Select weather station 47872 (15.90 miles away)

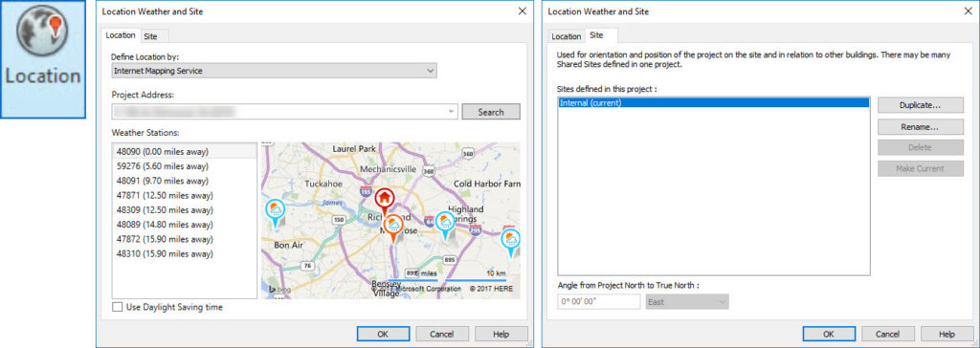pyautogui.click(x=184, y=239)
